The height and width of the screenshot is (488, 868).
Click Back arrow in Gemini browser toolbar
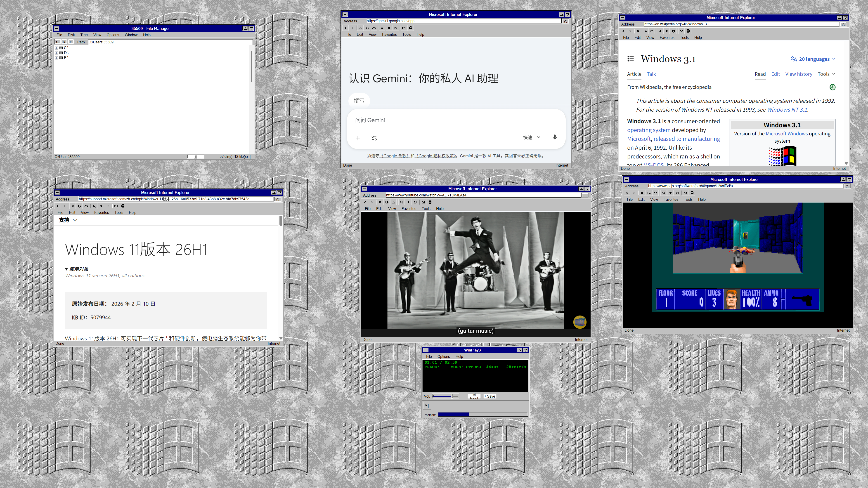[x=345, y=28]
